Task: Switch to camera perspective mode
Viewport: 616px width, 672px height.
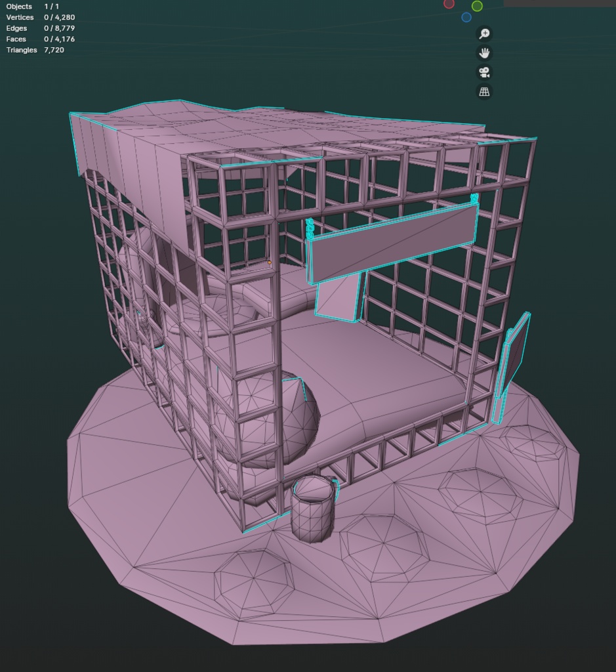Action: pyautogui.click(x=483, y=73)
